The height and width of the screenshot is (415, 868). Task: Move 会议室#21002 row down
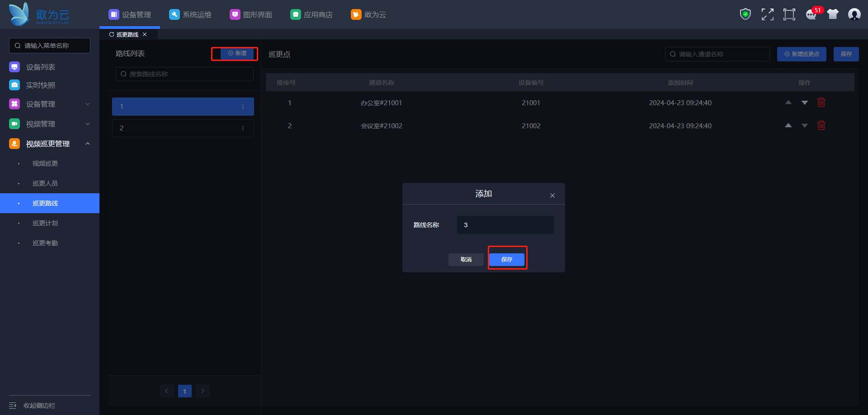[x=805, y=126]
